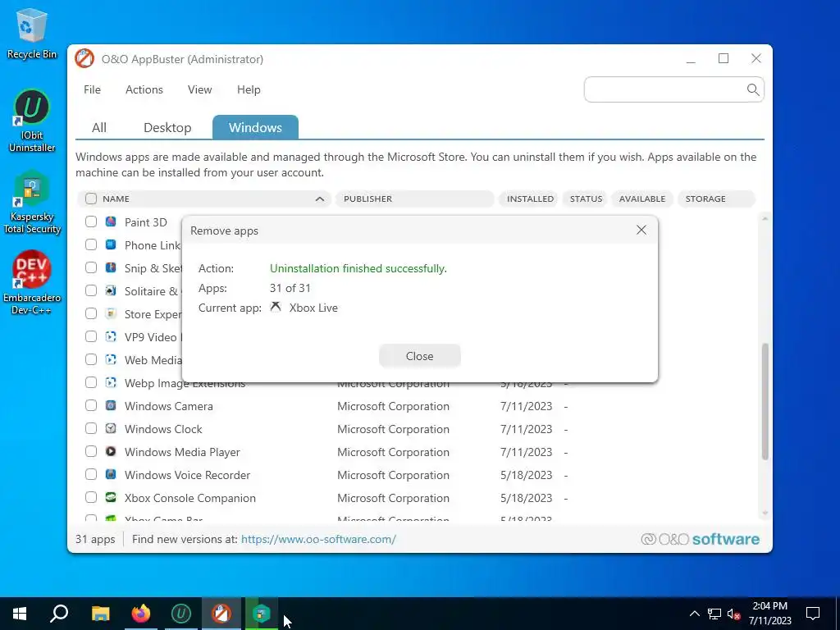Click the Solitaire app icon
This screenshot has height=630, width=840.
pos(111,291)
